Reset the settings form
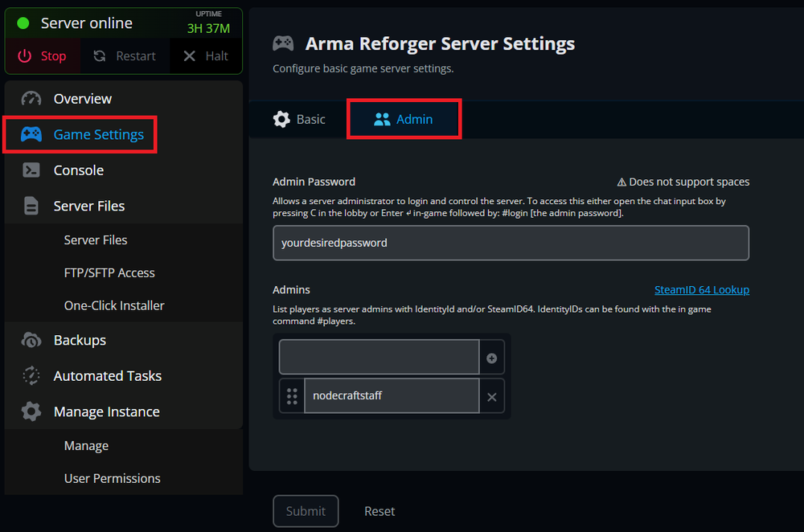The width and height of the screenshot is (804, 532). click(379, 511)
